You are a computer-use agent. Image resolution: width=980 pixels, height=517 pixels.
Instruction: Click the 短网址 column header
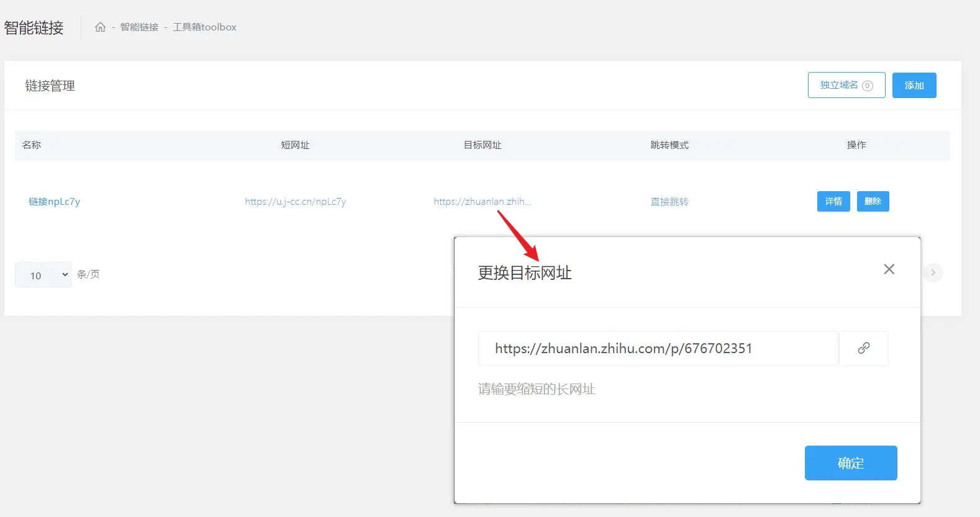(x=295, y=145)
